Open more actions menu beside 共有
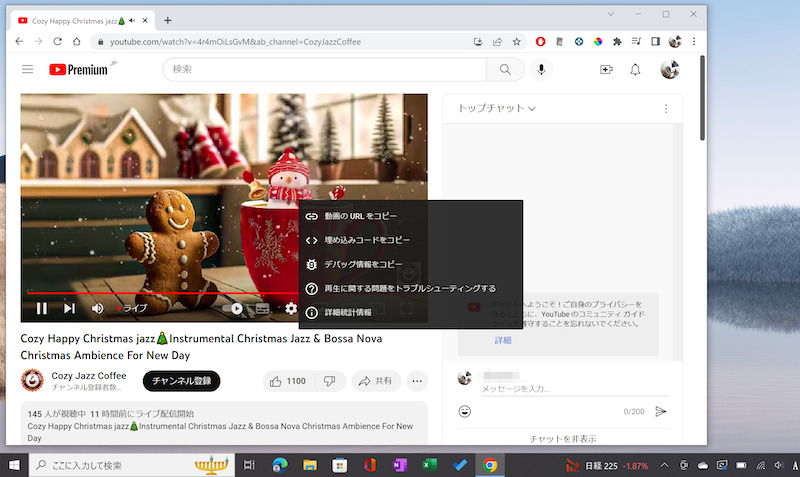Screen dimensions: 800x477 (x=417, y=381)
